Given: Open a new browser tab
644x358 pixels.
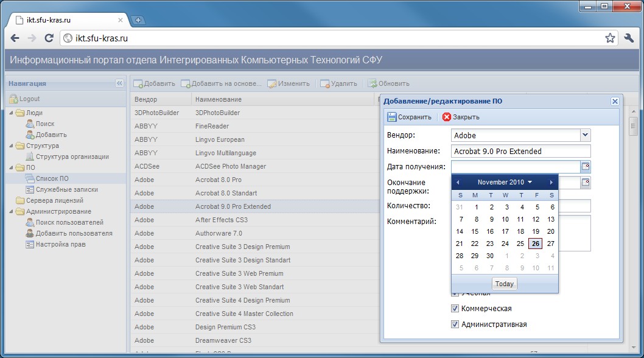Looking at the screenshot, I should (138, 19).
